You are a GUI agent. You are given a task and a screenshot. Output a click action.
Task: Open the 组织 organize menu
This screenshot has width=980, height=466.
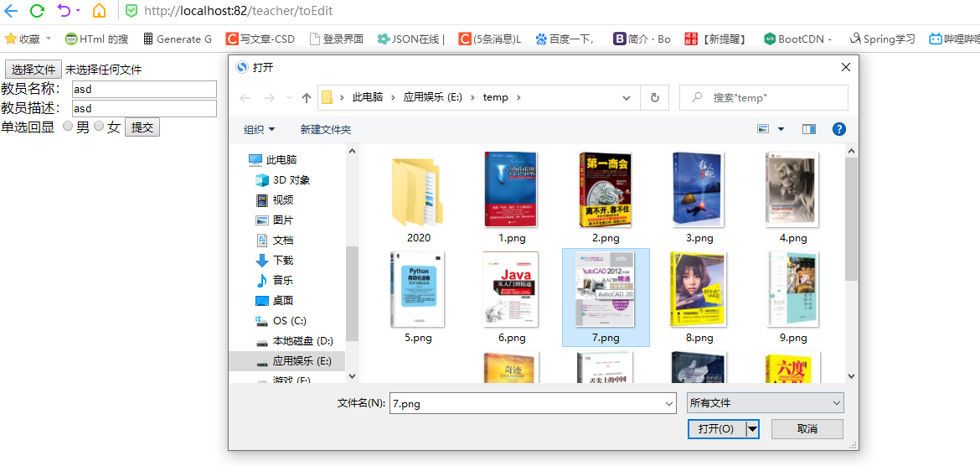(260, 129)
